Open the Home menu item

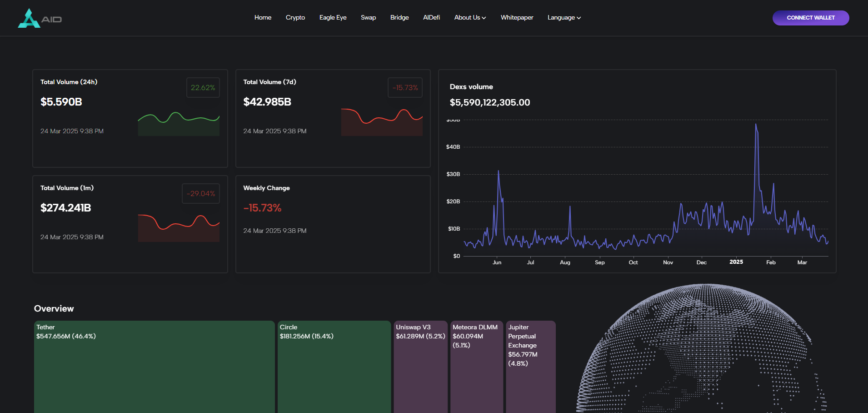pos(263,18)
